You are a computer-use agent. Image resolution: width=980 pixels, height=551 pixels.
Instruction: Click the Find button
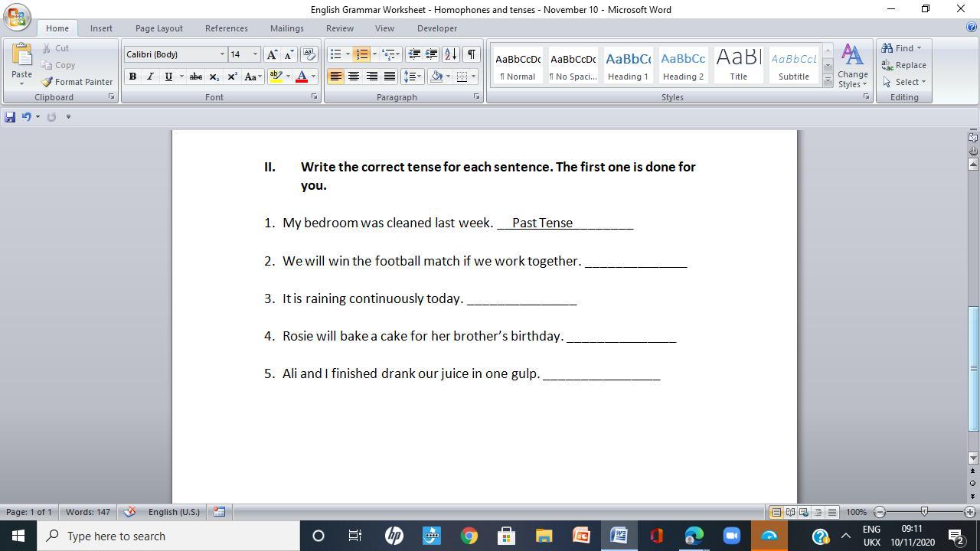pyautogui.click(x=901, y=48)
